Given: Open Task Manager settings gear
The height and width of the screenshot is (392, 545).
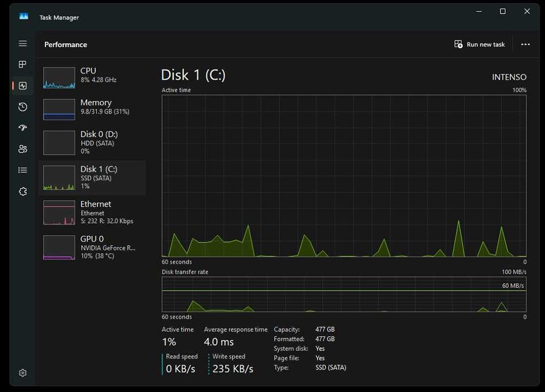Looking at the screenshot, I should point(22,373).
